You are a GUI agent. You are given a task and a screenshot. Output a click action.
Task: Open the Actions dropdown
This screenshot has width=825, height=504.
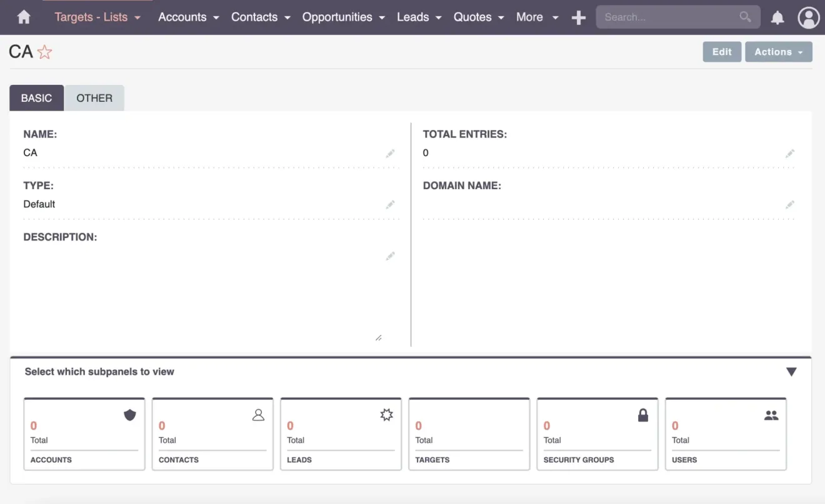pos(778,52)
